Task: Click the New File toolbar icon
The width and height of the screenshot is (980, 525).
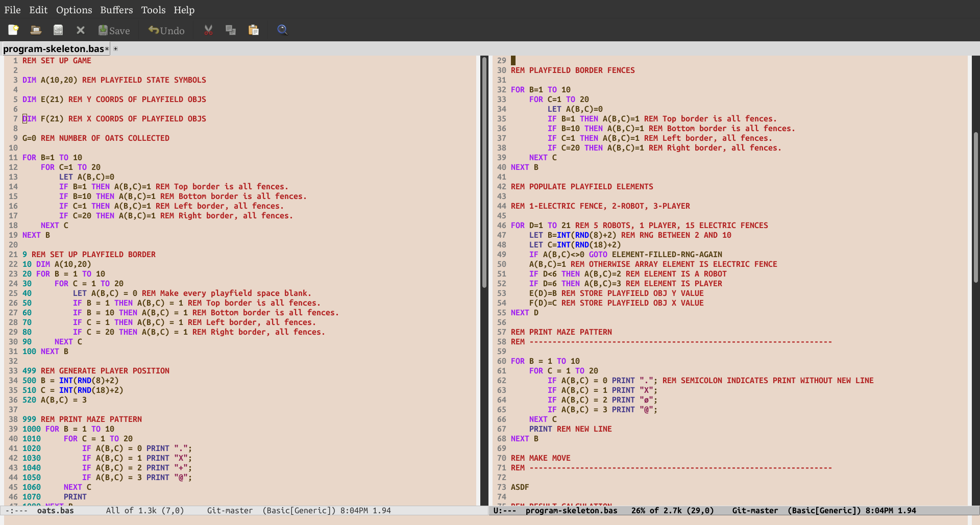Action: tap(13, 30)
